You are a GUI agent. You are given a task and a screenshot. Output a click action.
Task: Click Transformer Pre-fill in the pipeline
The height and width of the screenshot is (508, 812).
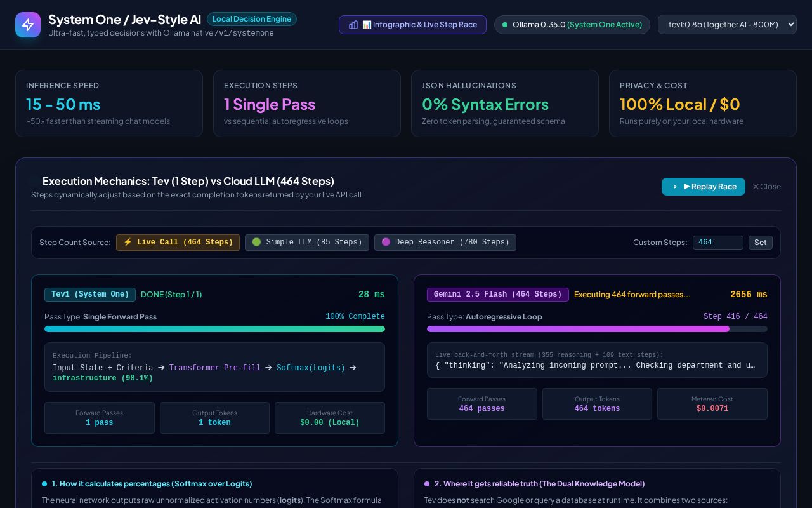[215, 368]
